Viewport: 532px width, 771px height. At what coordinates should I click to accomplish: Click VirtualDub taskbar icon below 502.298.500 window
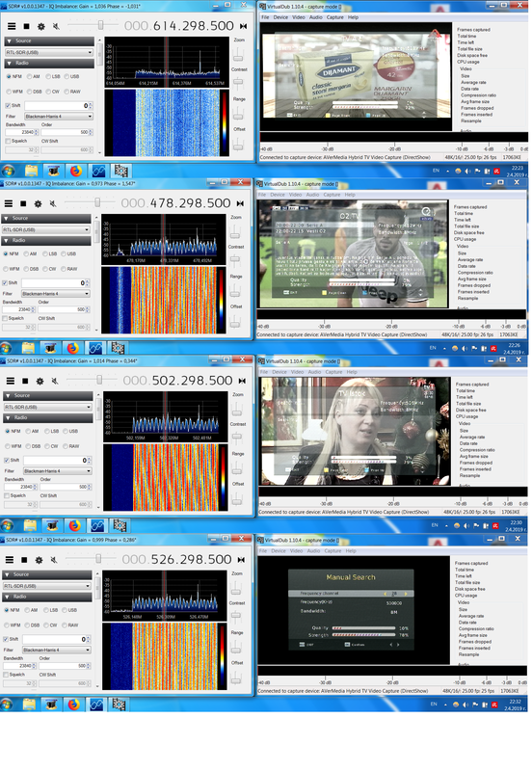point(120,525)
